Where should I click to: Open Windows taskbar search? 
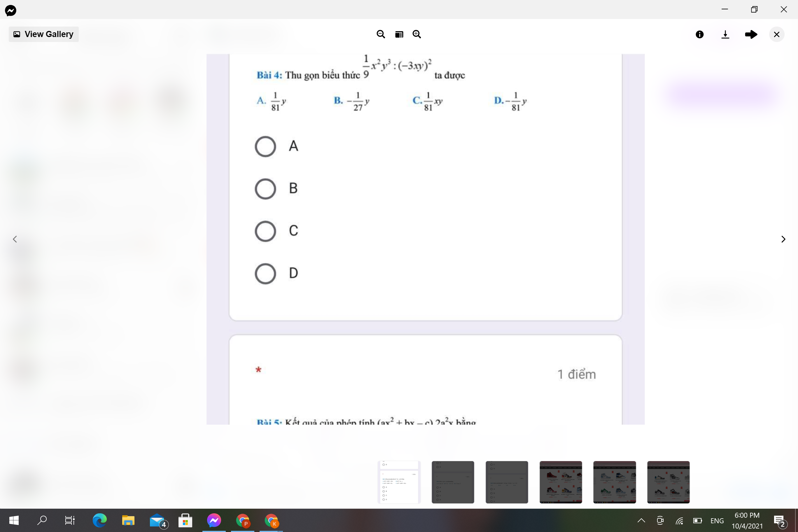[42, 520]
